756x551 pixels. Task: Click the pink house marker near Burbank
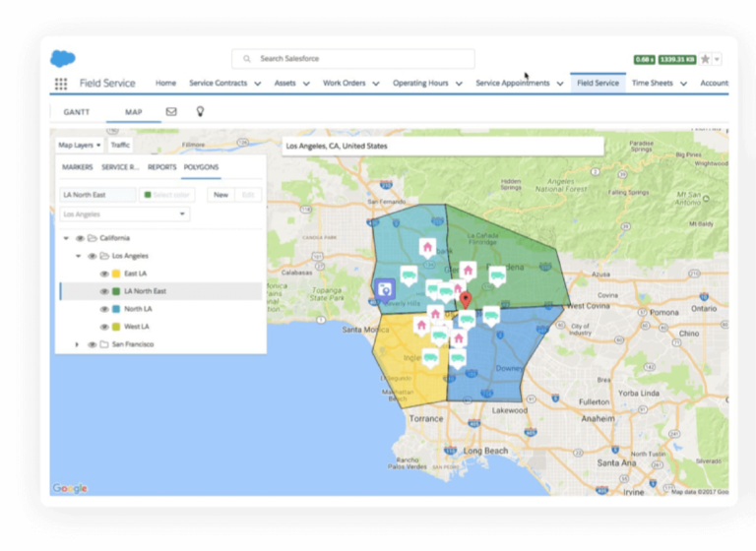coord(427,248)
